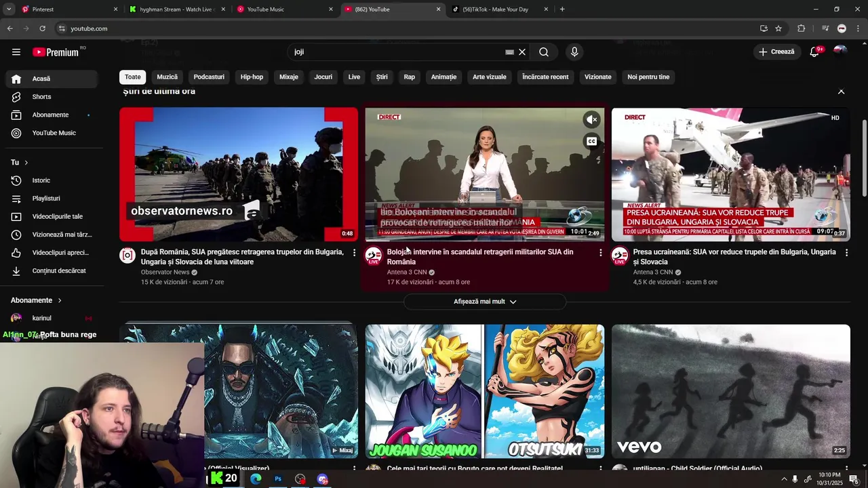Open on-screen keyboard icon in search box
The height and width of the screenshot is (488, 868).
coord(509,52)
